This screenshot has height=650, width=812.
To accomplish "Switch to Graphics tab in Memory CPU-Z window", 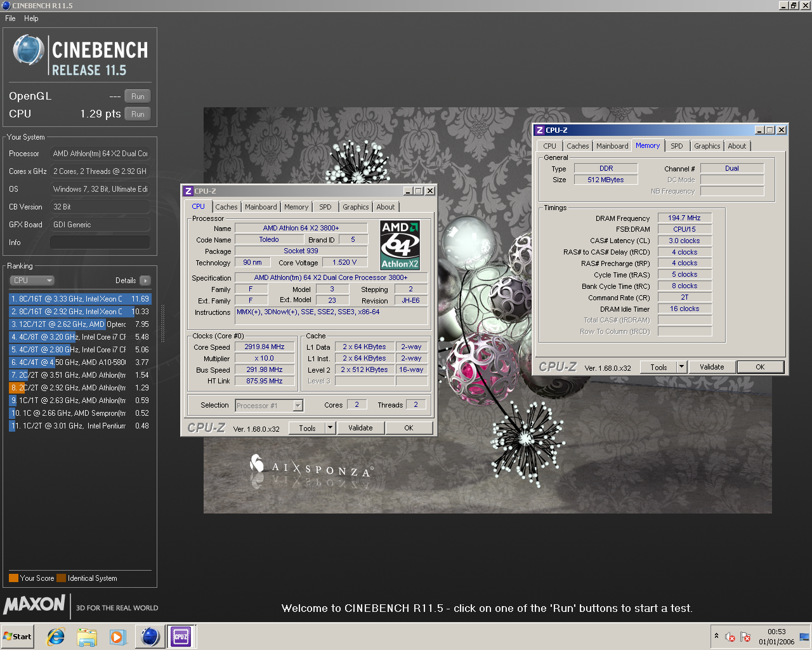I will coord(707,146).
